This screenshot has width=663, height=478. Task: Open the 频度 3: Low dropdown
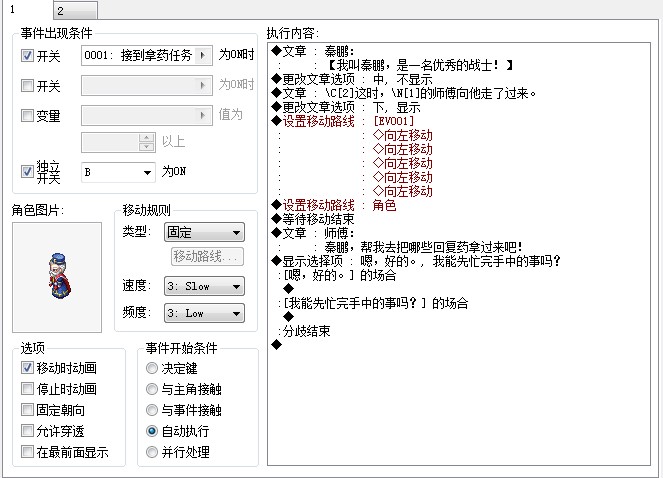tap(204, 313)
